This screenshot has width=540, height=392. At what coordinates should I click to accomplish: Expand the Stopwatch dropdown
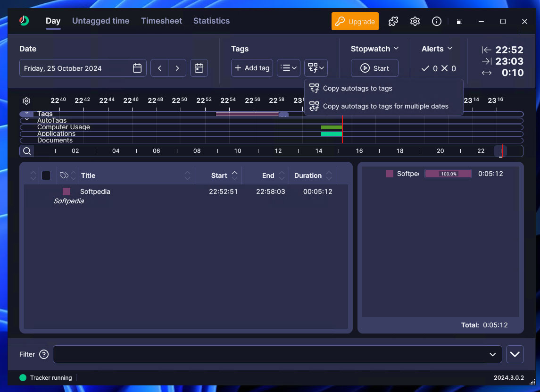coord(375,49)
